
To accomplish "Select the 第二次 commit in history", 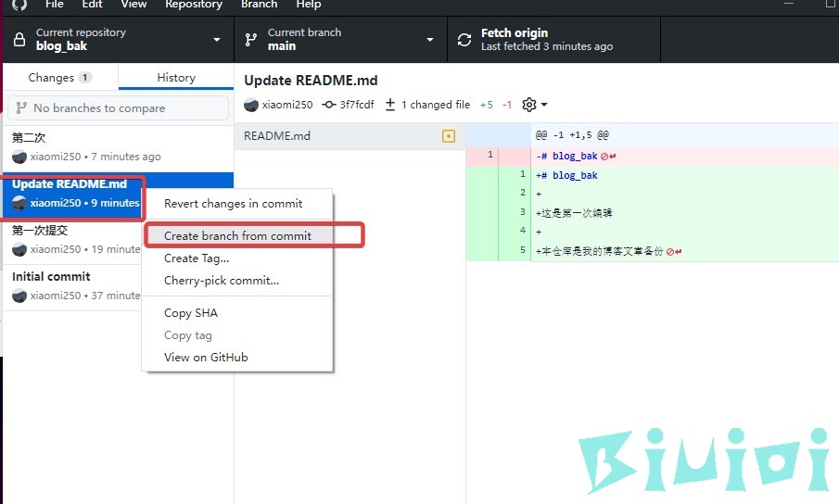I will tap(119, 147).
